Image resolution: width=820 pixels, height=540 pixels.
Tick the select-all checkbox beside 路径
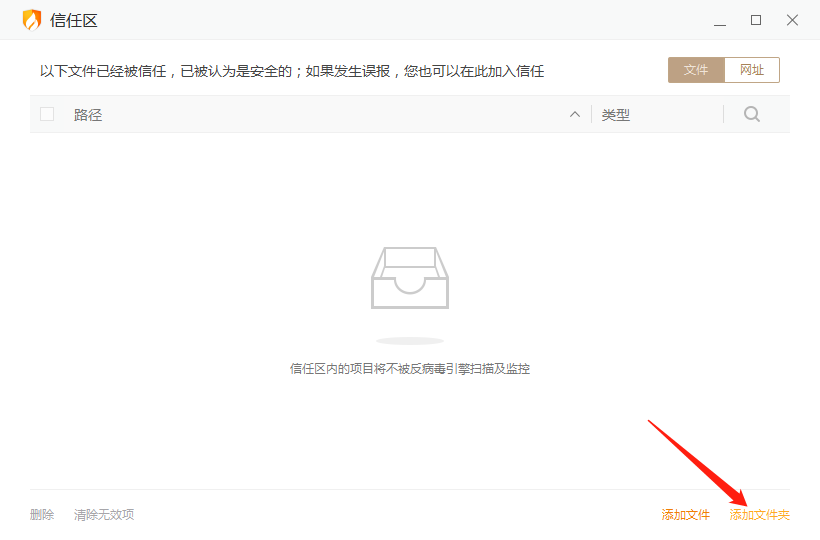coord(47,114)
